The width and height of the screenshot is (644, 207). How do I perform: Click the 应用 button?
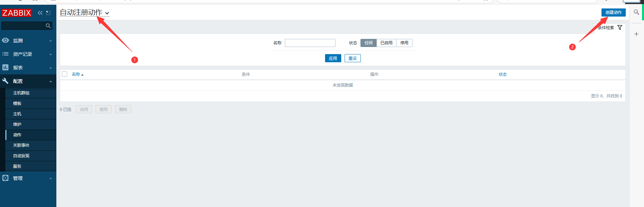[x=333, y=58]
